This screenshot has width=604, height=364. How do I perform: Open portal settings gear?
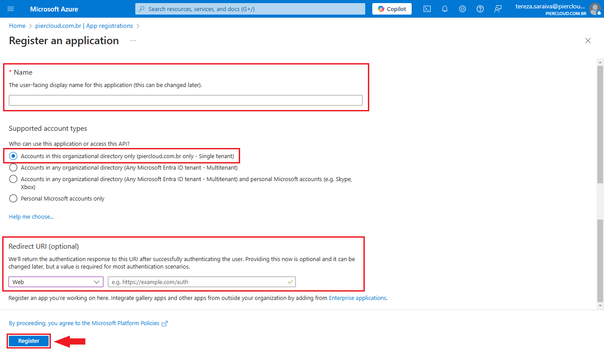pos(463,9)
